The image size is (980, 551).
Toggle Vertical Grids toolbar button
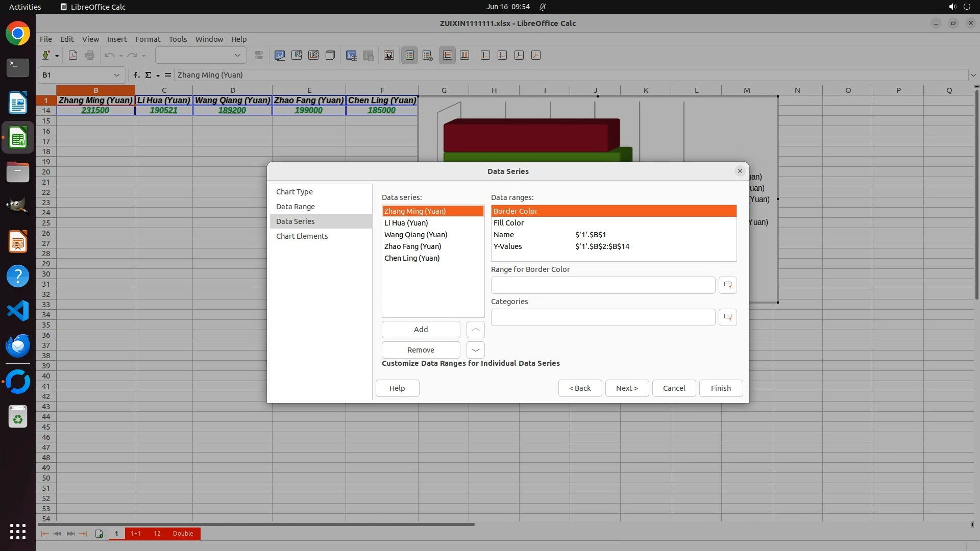coord(464,56)
